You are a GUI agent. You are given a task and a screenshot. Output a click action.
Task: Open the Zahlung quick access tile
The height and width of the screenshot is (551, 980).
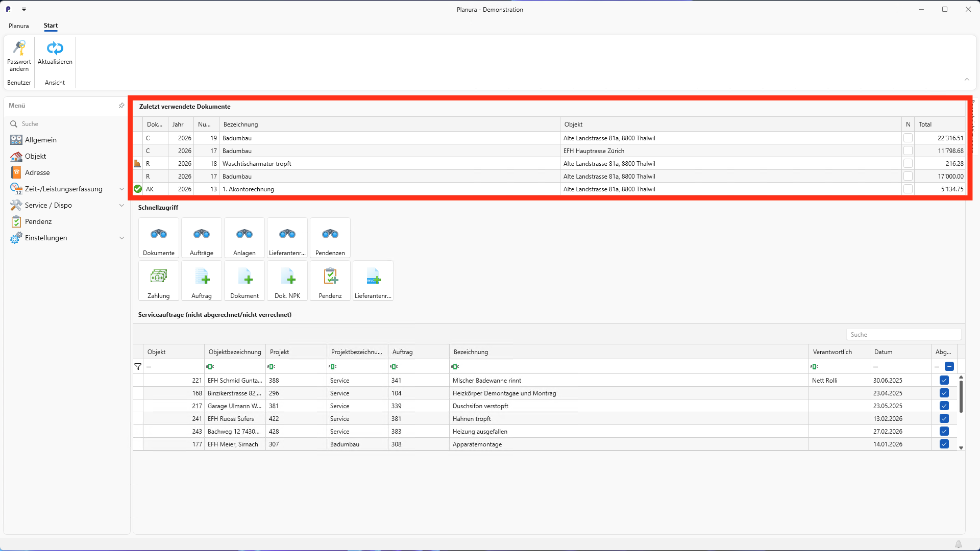[158, 281]
